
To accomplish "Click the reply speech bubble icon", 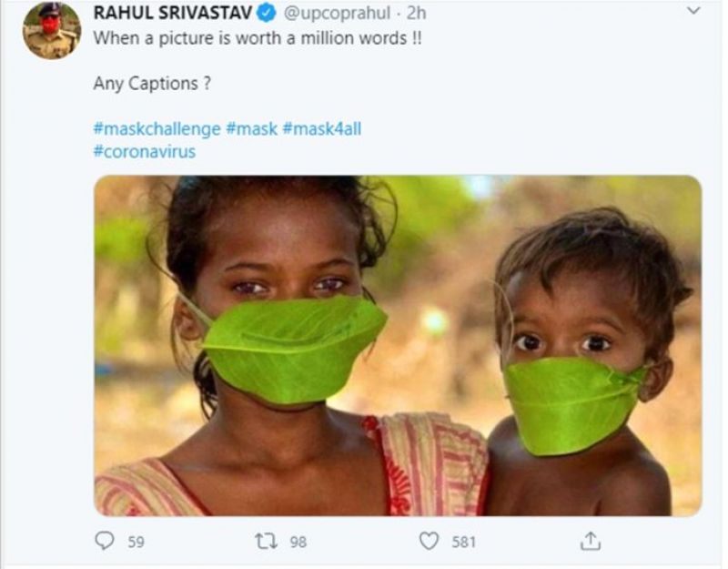I will tap(106, 542).
